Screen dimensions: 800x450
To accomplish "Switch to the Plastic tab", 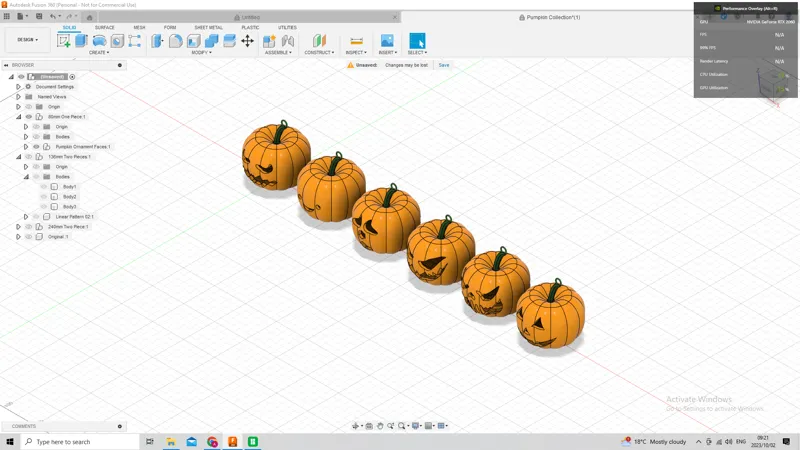I will (250, 28).
